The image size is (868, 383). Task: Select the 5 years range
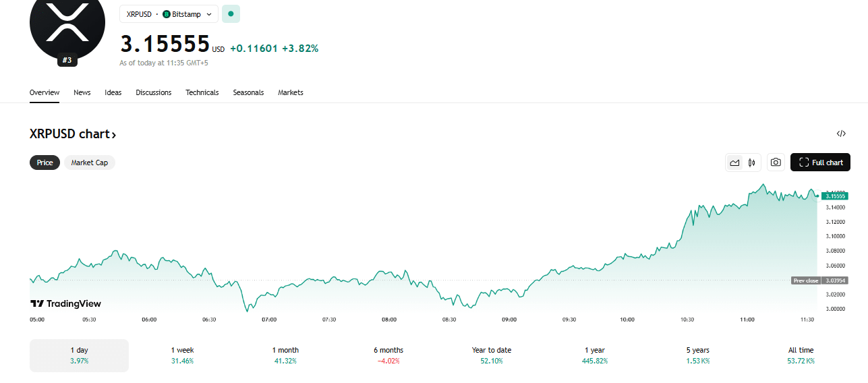698,355
